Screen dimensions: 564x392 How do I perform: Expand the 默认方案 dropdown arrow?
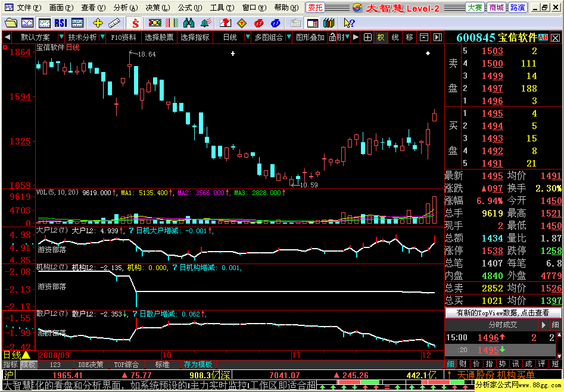pyautogui.click(x=61, y=37)
